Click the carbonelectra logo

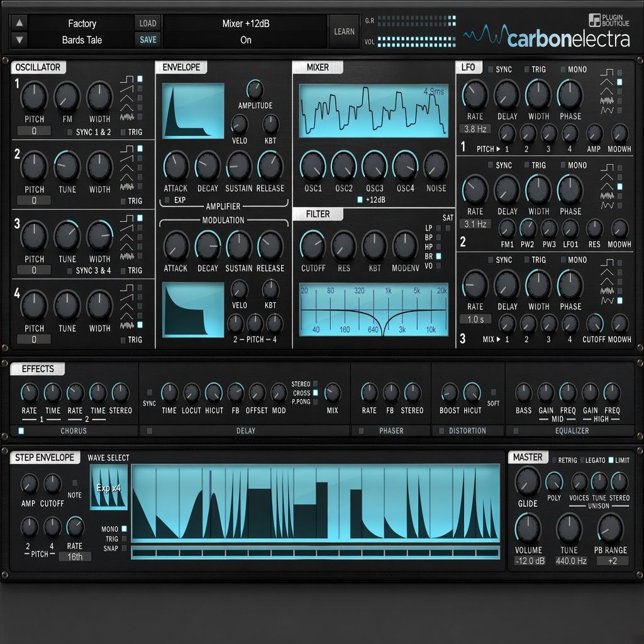547,38
